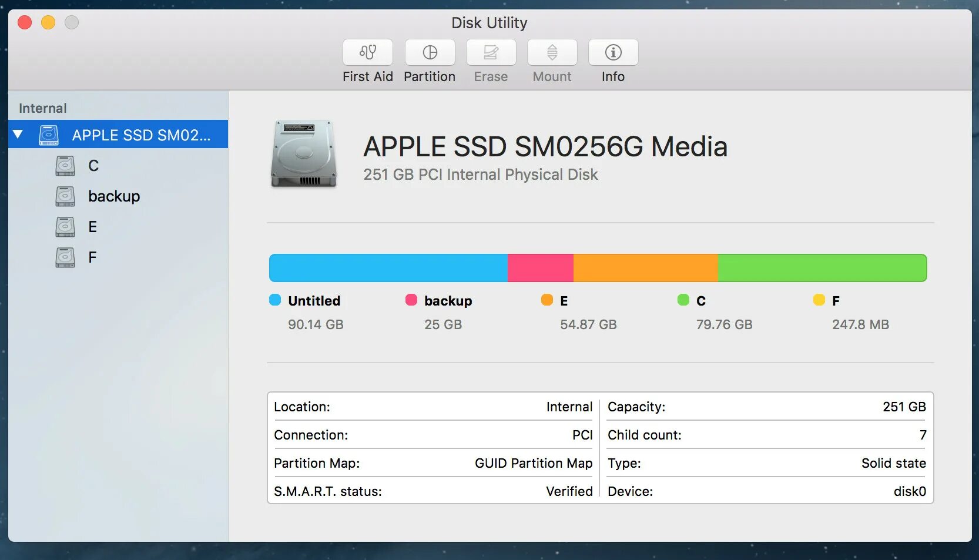Click the 90.14 GB size value
Image resolution: width=979 pixels, height=560 pixels.
(x=316, y=324)
